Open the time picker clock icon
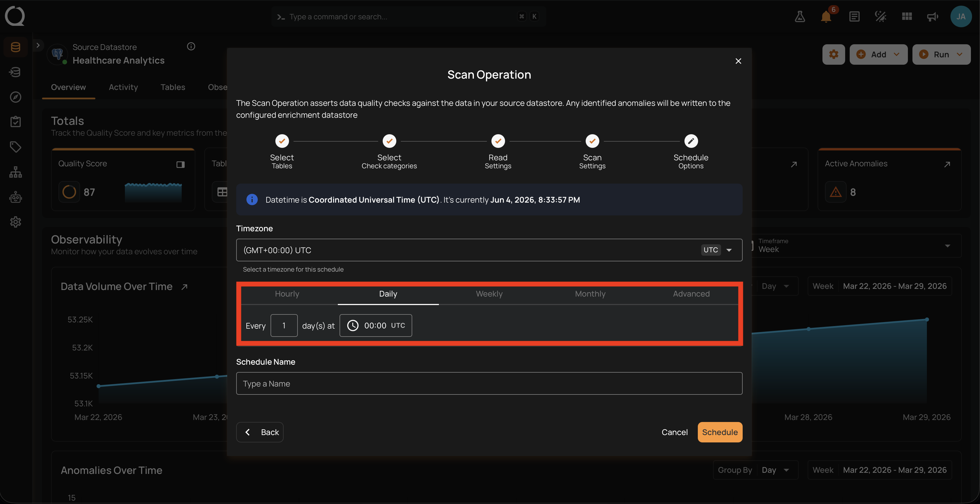 click(x=353, y=325)
